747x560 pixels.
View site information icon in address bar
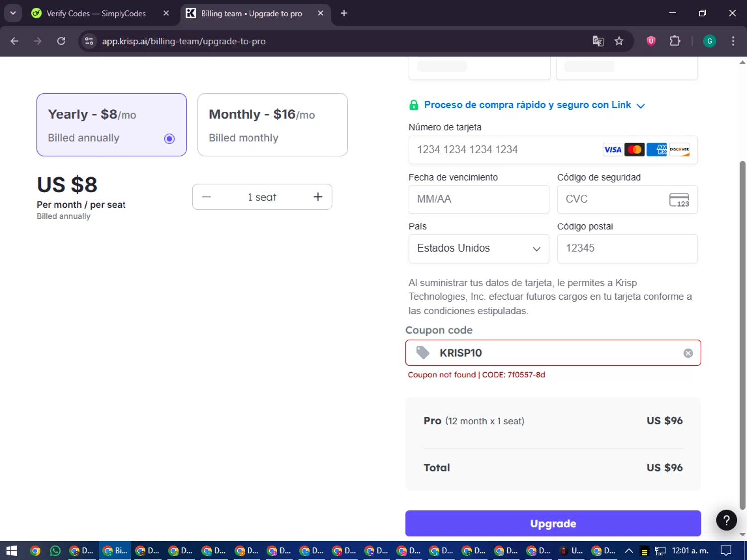click(x=89, y=41)
